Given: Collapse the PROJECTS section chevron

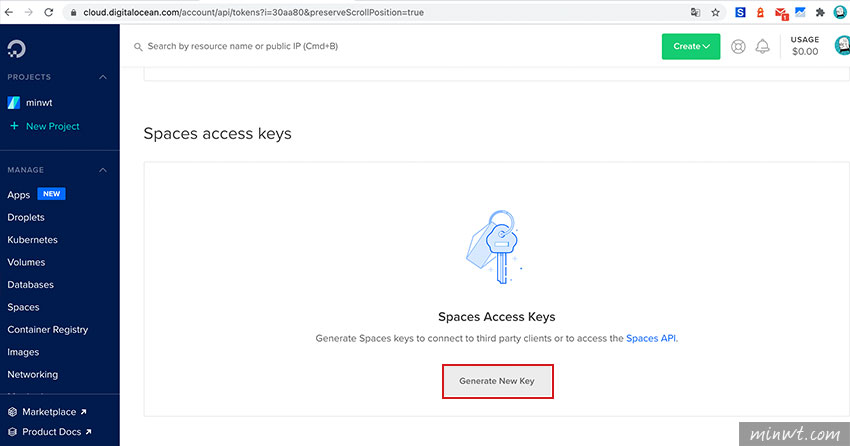Looking at the screenshot, I should coord(103,77).
